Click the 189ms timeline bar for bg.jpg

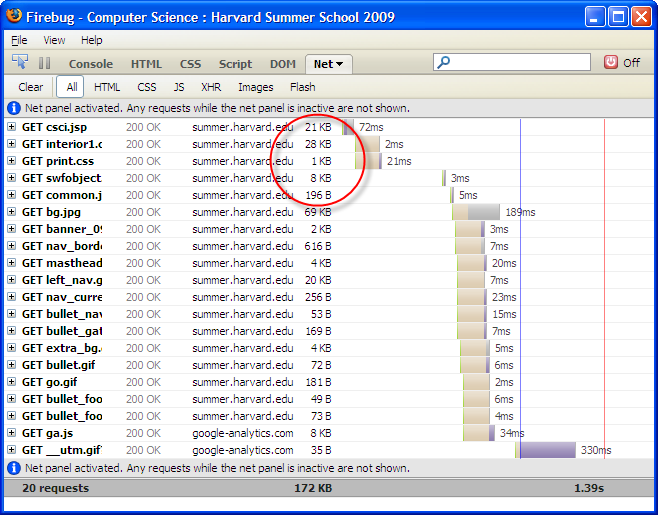click(476, 212)
